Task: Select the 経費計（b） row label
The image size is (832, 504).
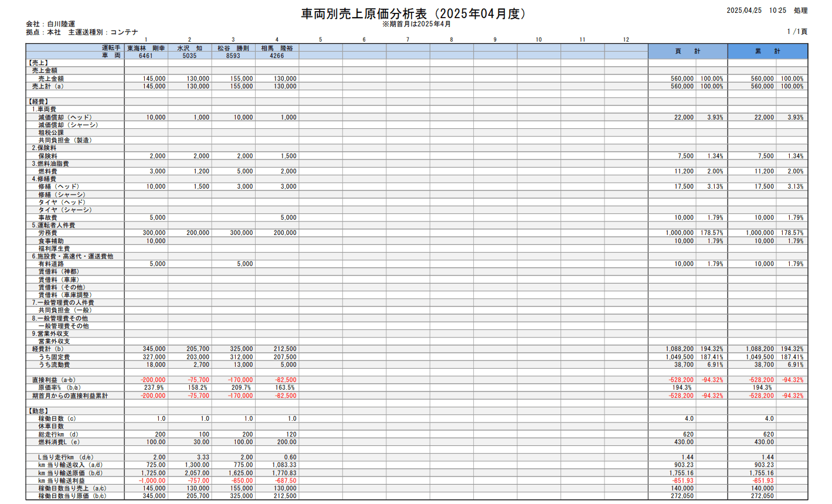Action: click(48, 349)
